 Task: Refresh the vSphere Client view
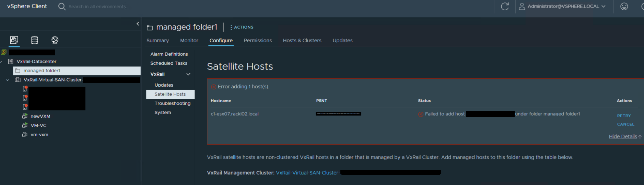tap(505, 6)
